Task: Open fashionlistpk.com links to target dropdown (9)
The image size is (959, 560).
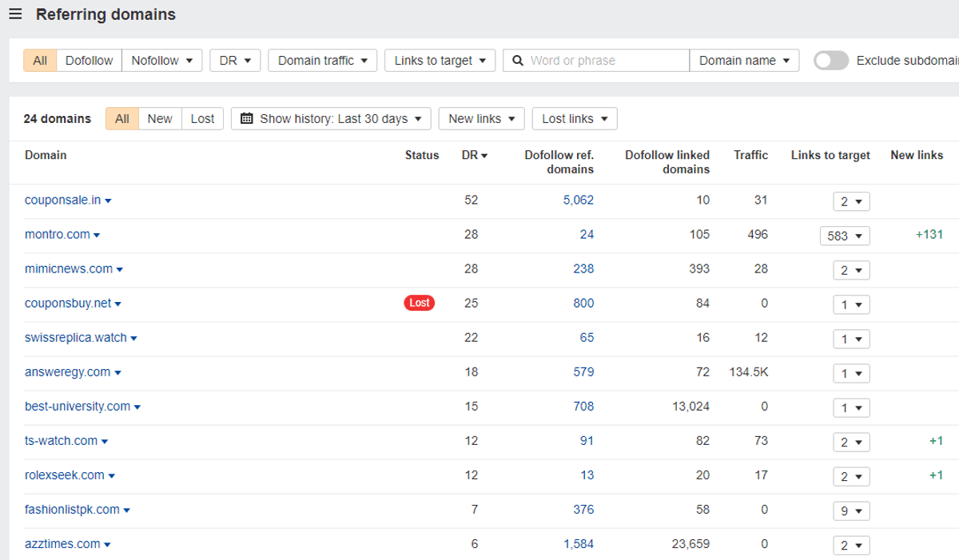Action: coord(851,510)
